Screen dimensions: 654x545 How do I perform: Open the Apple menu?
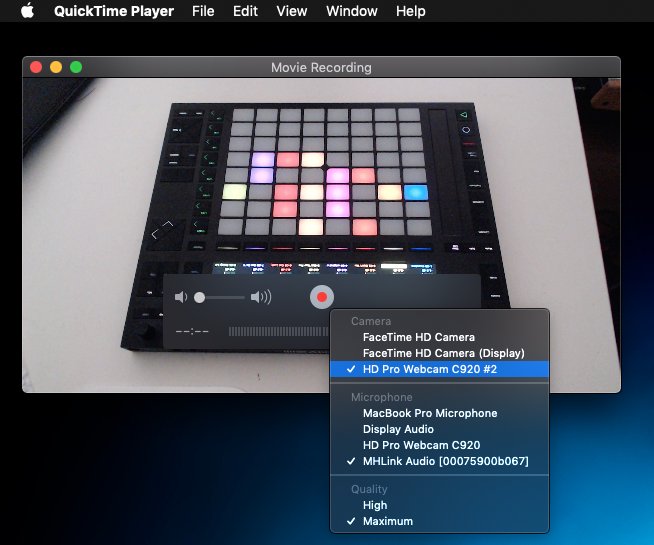coord(28,11)
